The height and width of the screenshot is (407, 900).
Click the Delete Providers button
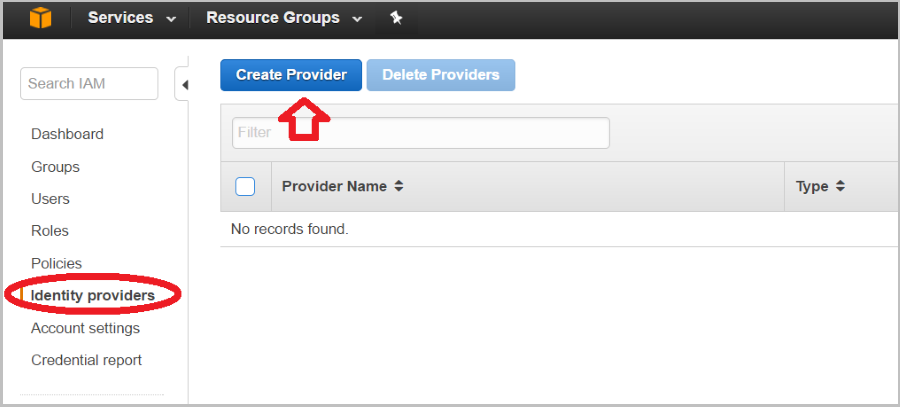441,75
